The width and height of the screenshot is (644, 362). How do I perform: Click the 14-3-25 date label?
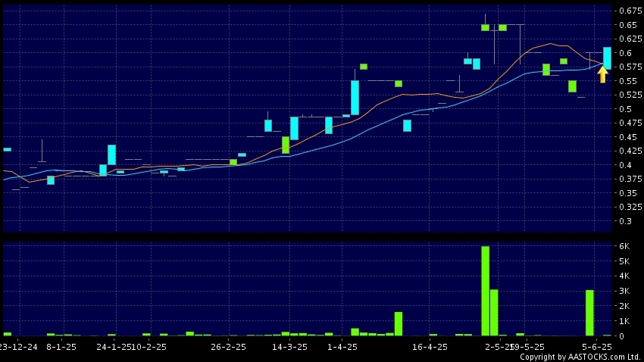(x=289, y=347)
